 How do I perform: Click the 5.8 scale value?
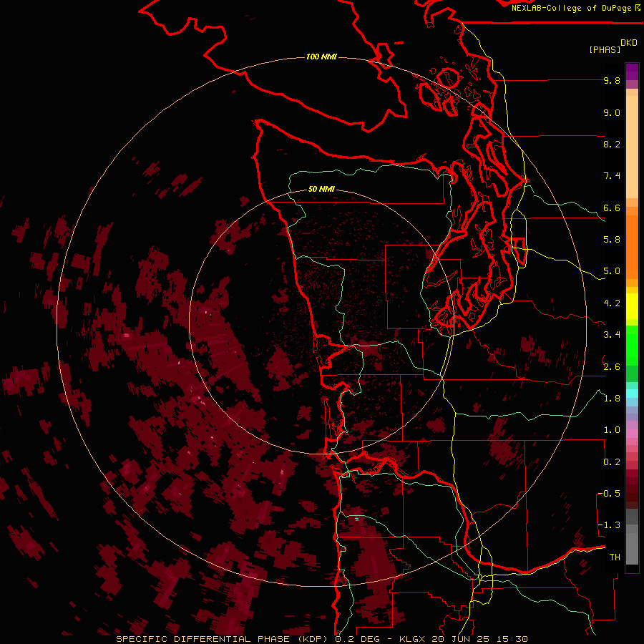tap(612, 240)
